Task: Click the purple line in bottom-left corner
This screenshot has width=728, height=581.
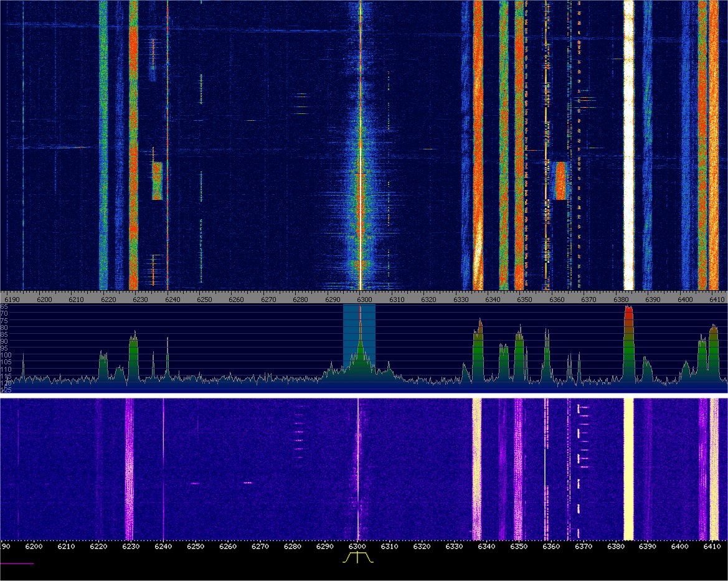Action: tap(17, 563)
